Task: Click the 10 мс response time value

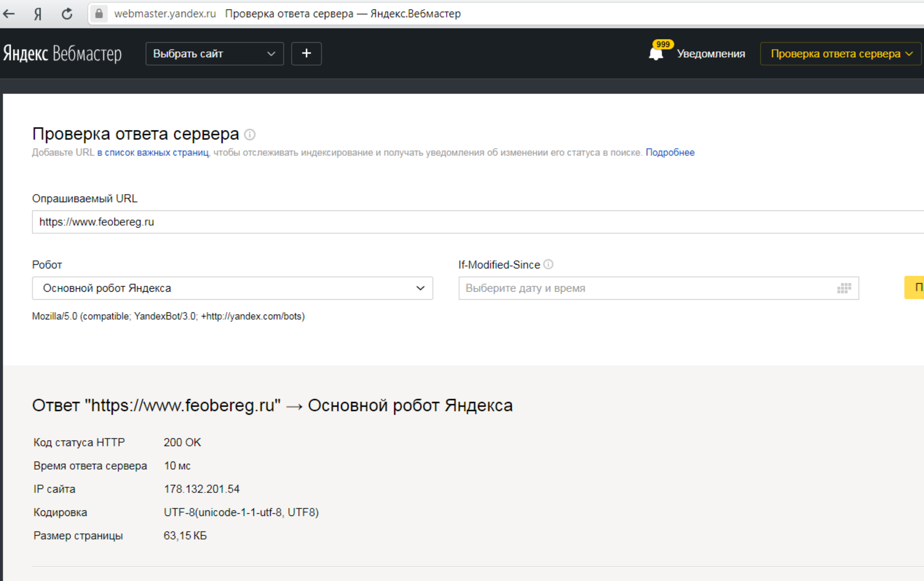Action: tap(177, 466)
